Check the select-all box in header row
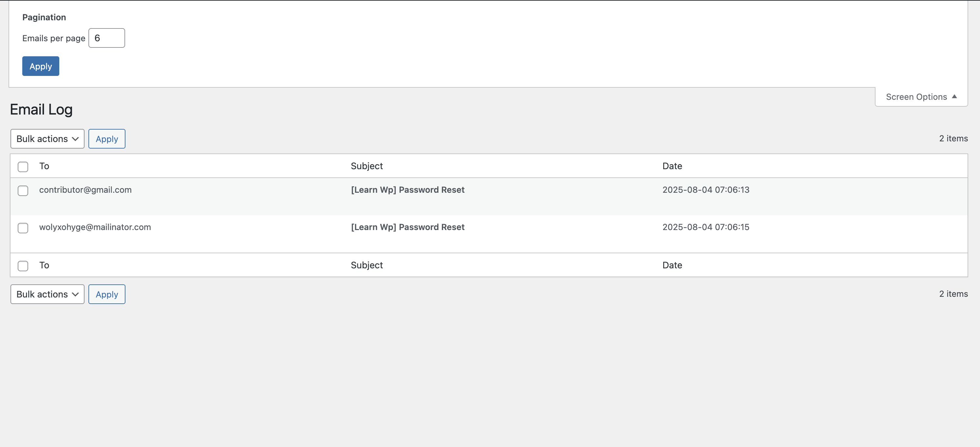980x447 pixels. click(x=23, y=167)
